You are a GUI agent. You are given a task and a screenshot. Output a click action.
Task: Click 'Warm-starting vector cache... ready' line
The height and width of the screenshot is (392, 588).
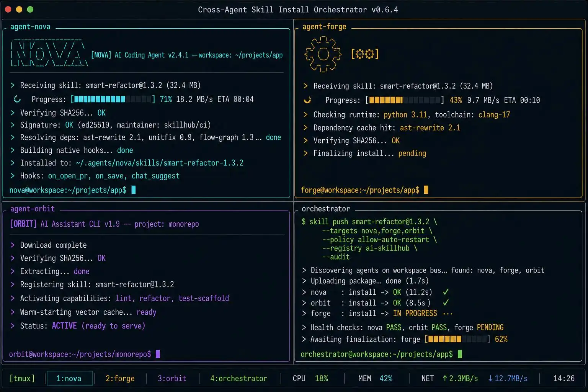(x=83, y=312)
